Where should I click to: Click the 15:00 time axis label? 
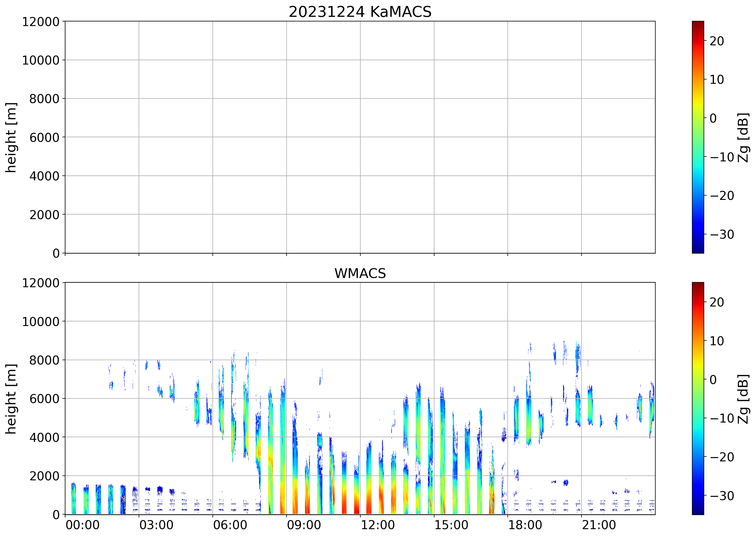pos(451,525)
